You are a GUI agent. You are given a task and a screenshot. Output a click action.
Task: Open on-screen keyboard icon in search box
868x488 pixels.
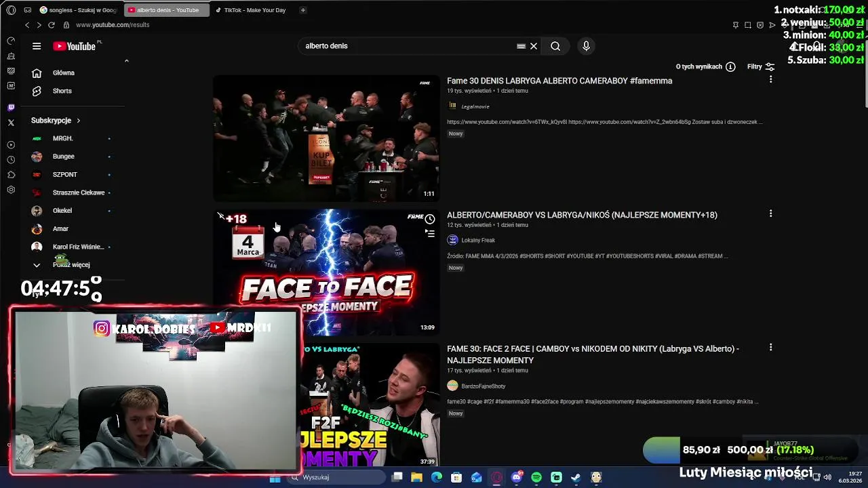521,46
